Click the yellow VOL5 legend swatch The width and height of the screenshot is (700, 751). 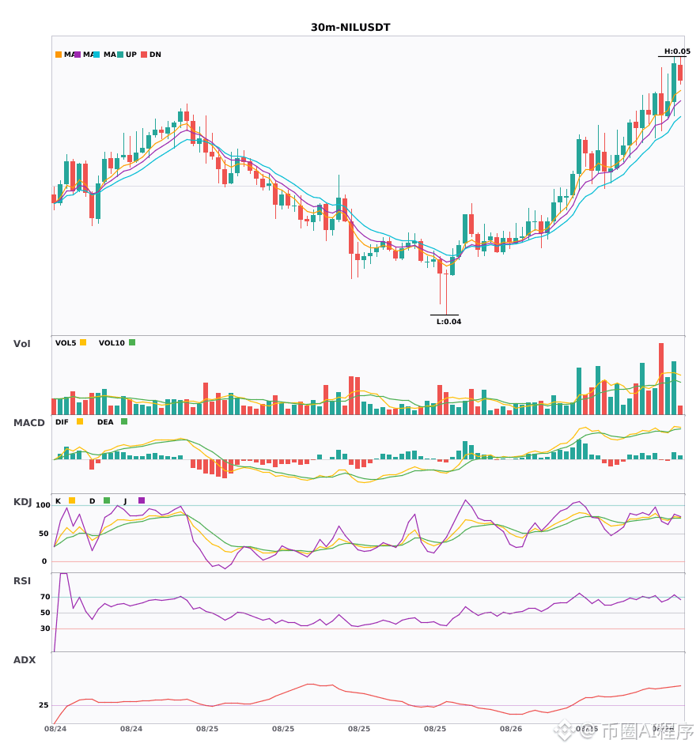(x=83, y=342)
